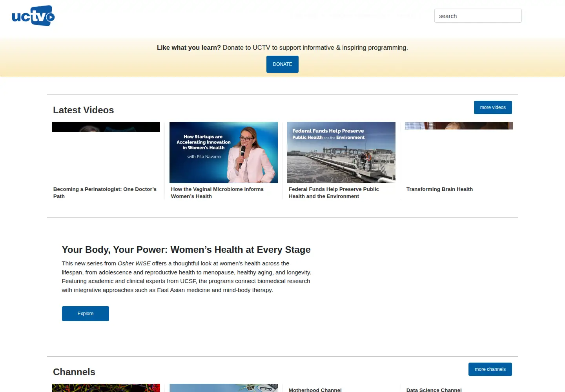Click the Transforming Brain Health thumbnail strip
The width and height of the screenshot is (565, 392).
tap(459, 125)
